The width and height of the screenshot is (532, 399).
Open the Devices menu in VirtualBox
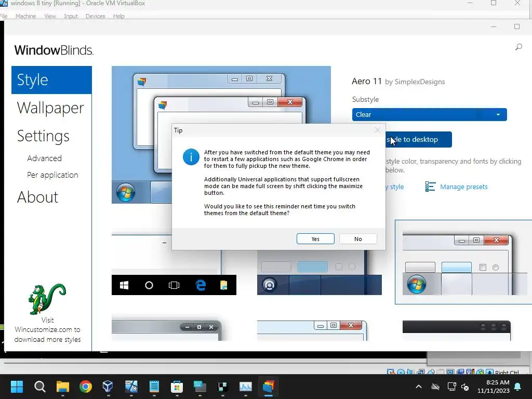[x=96, y=16]
